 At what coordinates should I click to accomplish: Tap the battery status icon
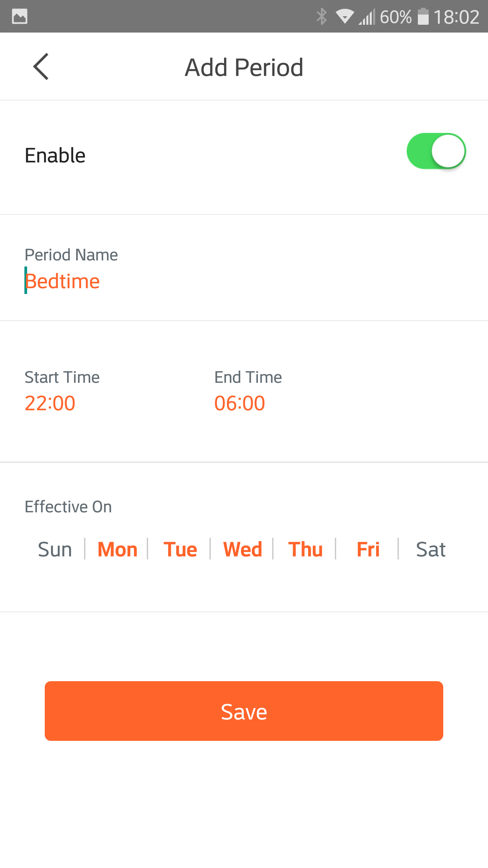pyautogui.click(x=423, y=16)
